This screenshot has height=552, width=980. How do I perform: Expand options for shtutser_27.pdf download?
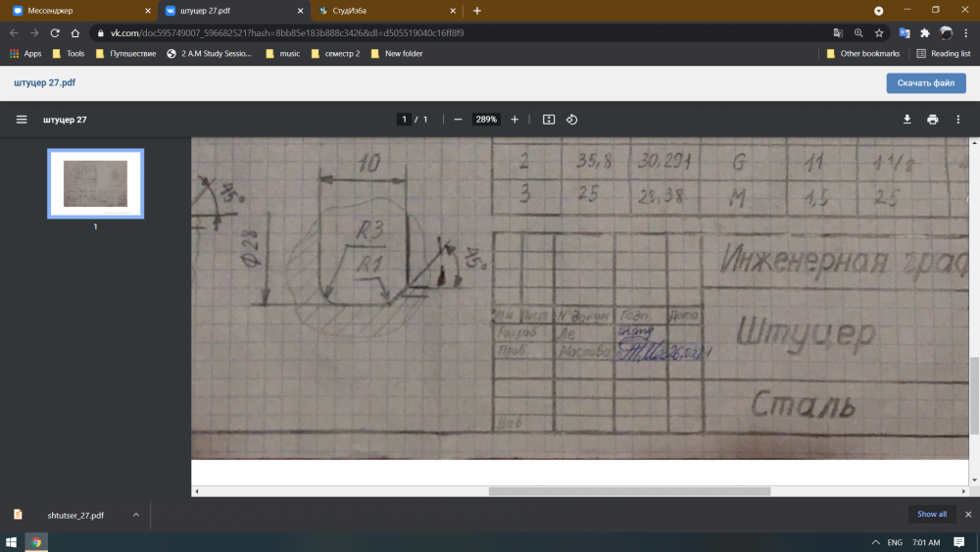click(136, 514)
